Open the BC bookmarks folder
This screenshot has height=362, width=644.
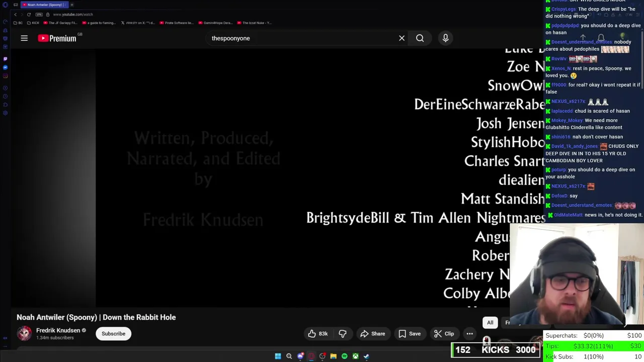(x=18, y=23)
